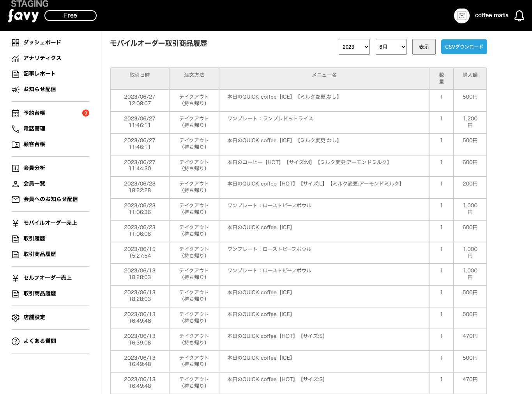The width and height of the screenshot is (532, 394).
Task: Select よくある質問 in the sidebar
Action: pos(40,341)
